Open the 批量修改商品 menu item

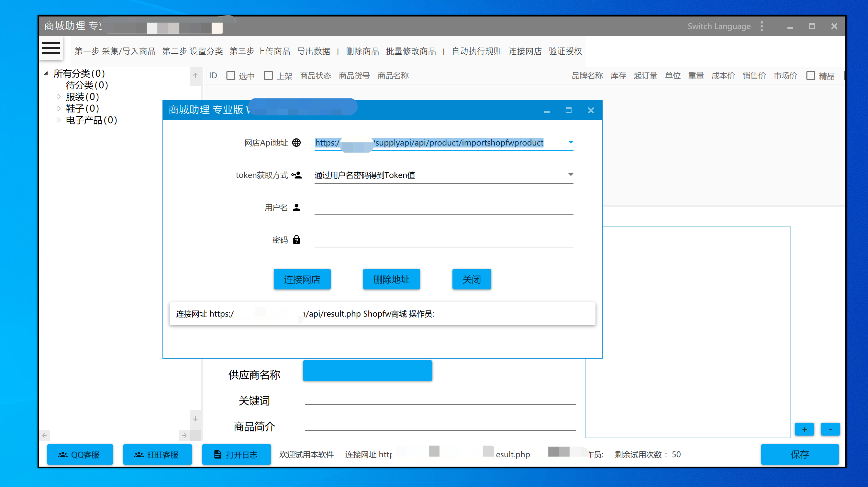tap(411, 51)
